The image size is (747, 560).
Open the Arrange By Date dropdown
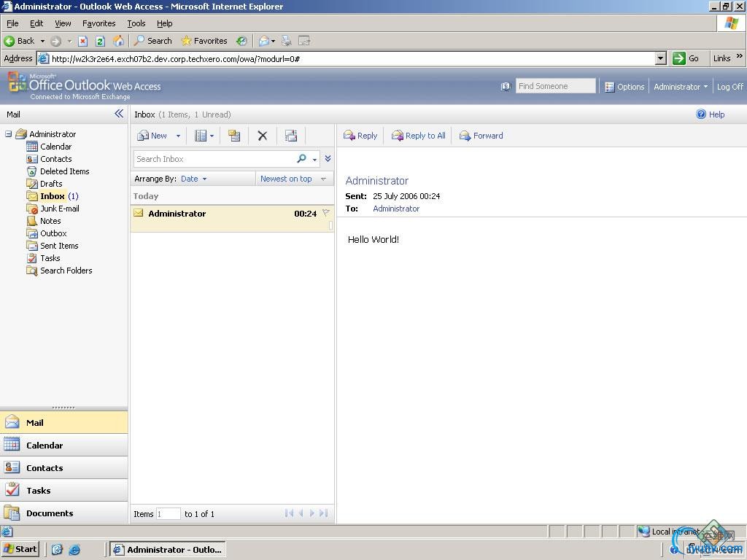tap(194, 179)
